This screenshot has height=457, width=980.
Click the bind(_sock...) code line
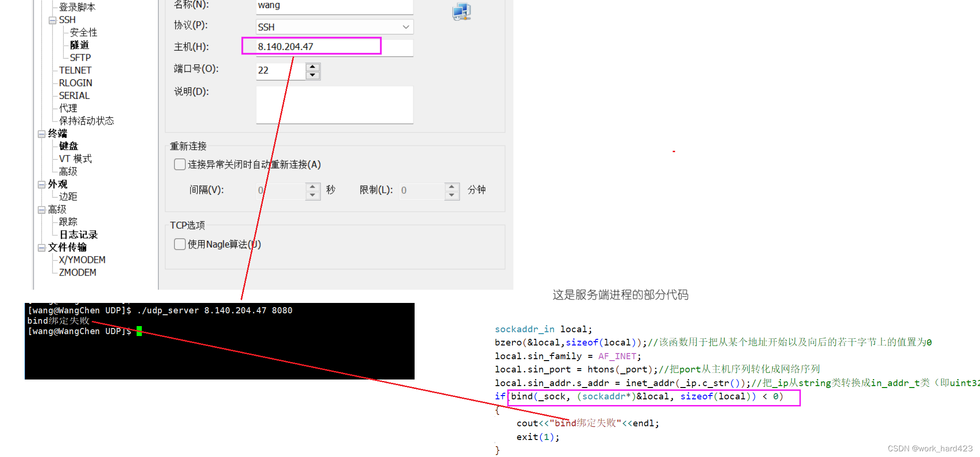click(x=647, y=397)
